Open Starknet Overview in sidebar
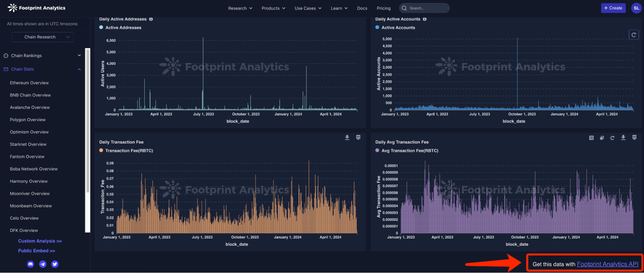The width and height of the screenshot is (644, 273). (28, 144)
